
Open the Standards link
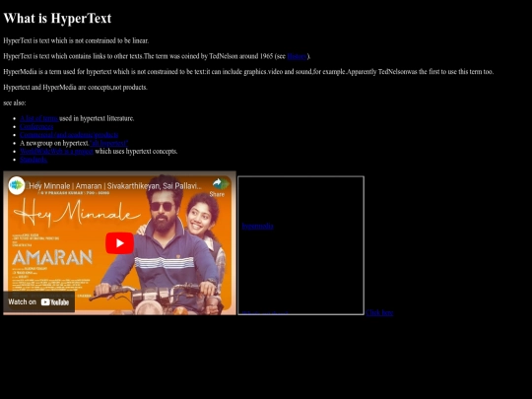pos(33,160)
